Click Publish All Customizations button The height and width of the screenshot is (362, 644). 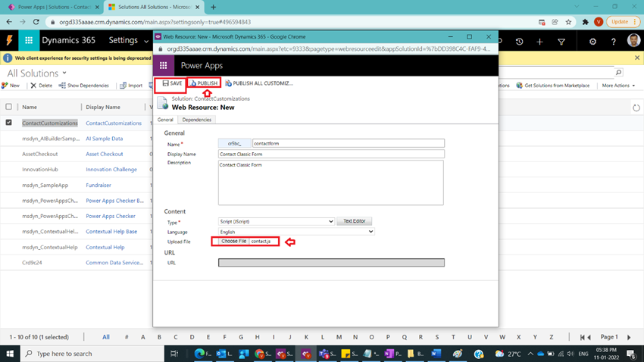tap(259, 83)
